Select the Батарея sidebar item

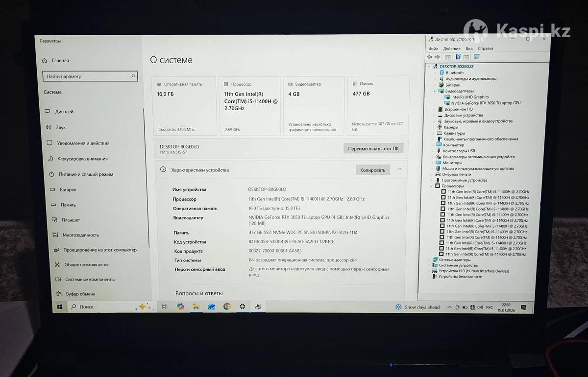(x=68, y=189)
